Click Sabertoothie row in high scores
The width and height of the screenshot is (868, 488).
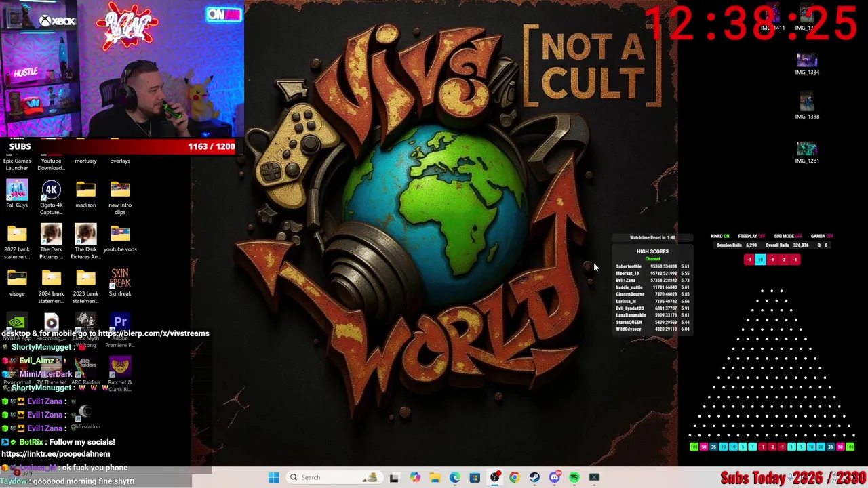652,266
